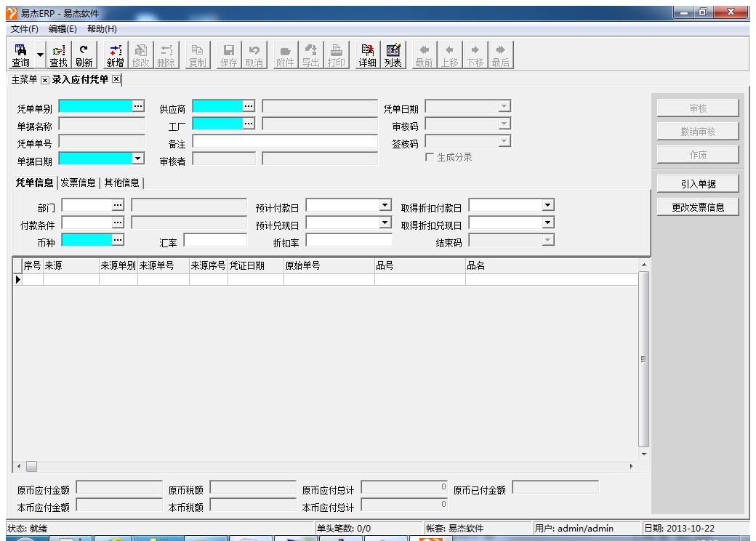Open the 取得折扣付款日 dropdown
Viewport: 756px width, 541px height.
pos(547,206)
